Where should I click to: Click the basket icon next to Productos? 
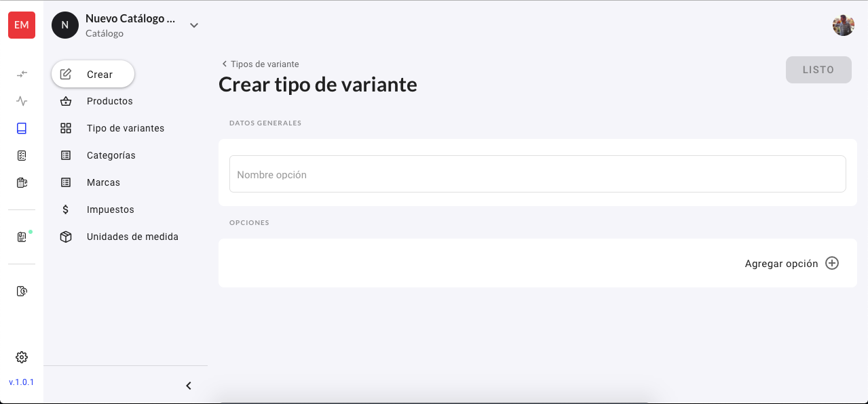pyautogui.click(x=66, y=101)
